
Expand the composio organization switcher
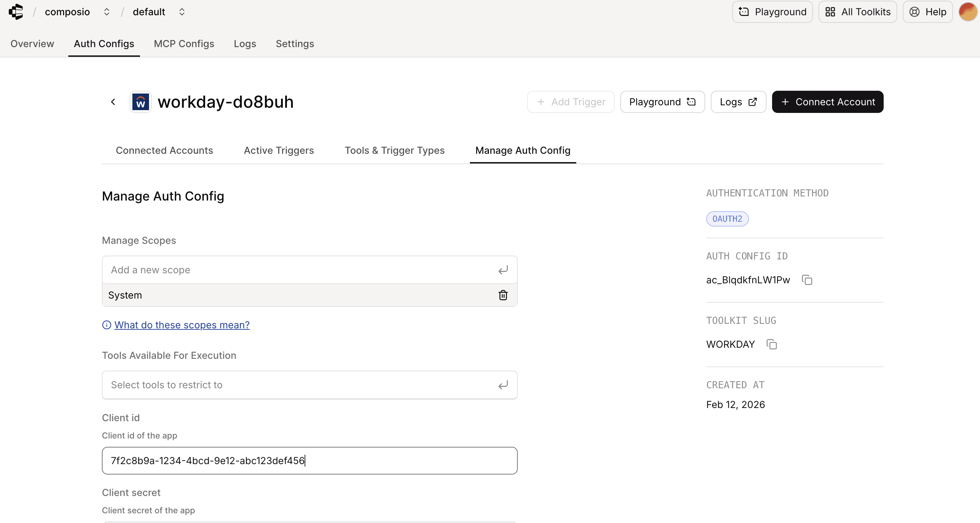point(106,12)
